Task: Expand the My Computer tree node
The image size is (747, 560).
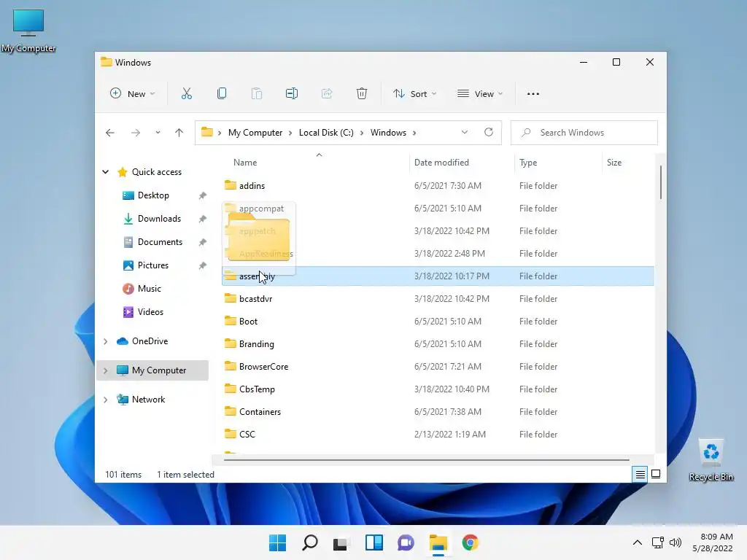Action: point(105,370)
